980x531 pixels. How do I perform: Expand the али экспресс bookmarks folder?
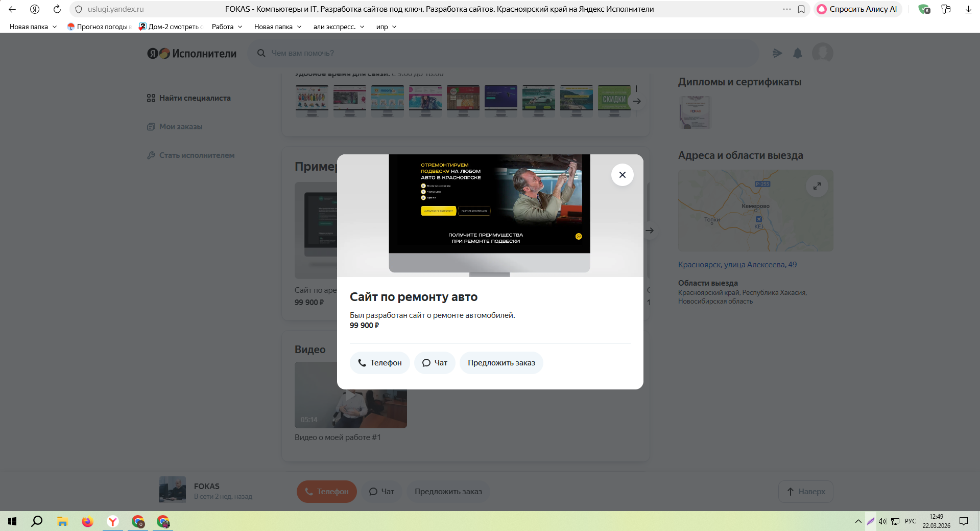[x=339, y=27]
